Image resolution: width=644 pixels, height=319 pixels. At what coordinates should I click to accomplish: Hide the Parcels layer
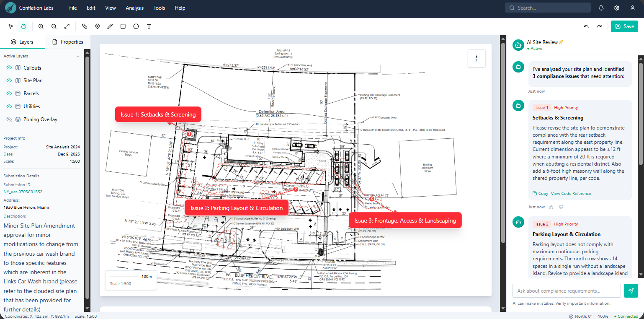click(9, 93)
